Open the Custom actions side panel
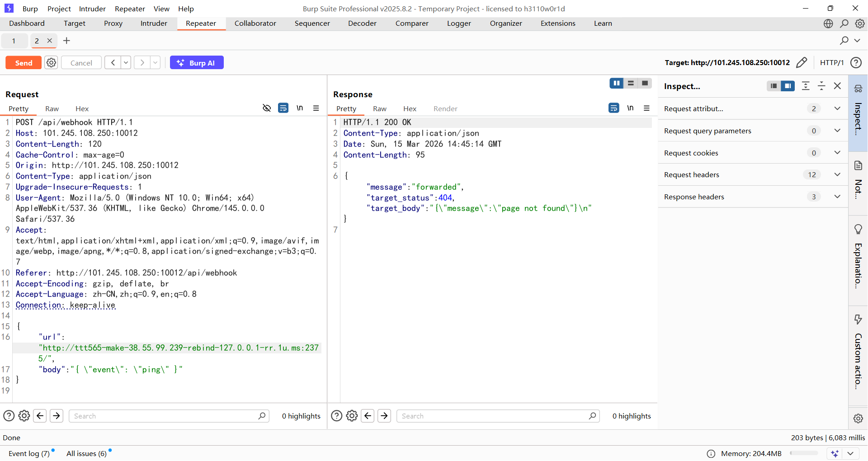This screenshot has height=461, width=868. [x=858, y=320]
